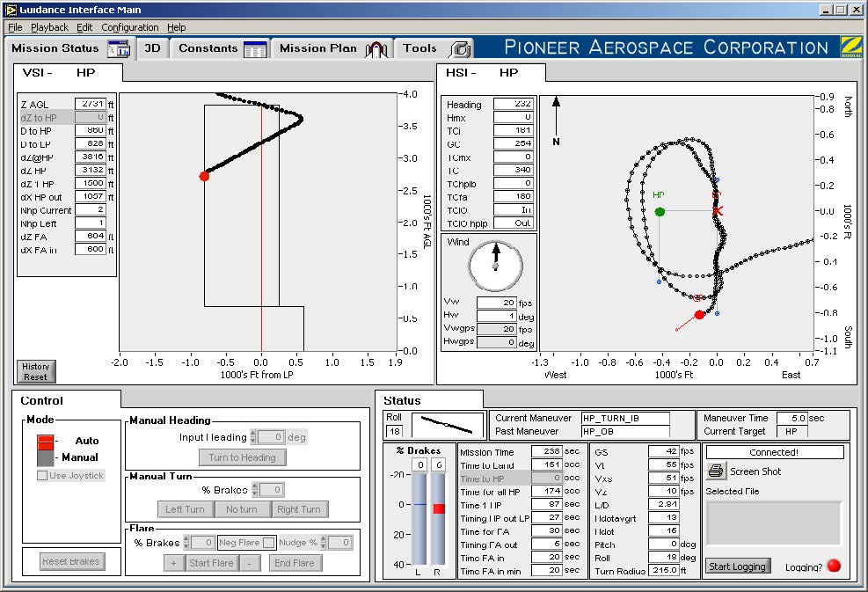Viewport: 868px width, 592px height.
Task: Click the Connected! status box
Action: pos(775,452)
